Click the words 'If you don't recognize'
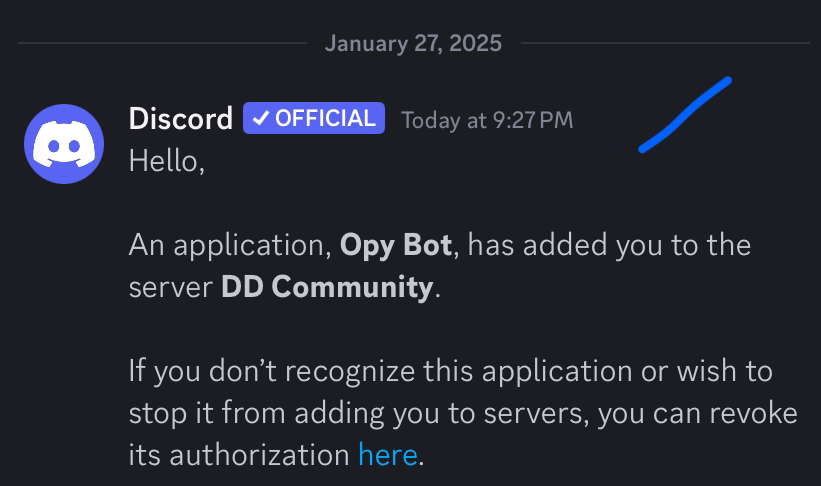The width and height of the screenshot is (821, 486). click(x=272, y=371)
